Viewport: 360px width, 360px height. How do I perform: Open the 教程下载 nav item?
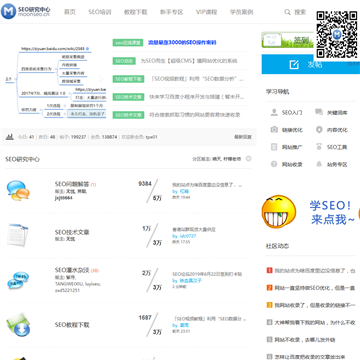click(x=135, y=12)
